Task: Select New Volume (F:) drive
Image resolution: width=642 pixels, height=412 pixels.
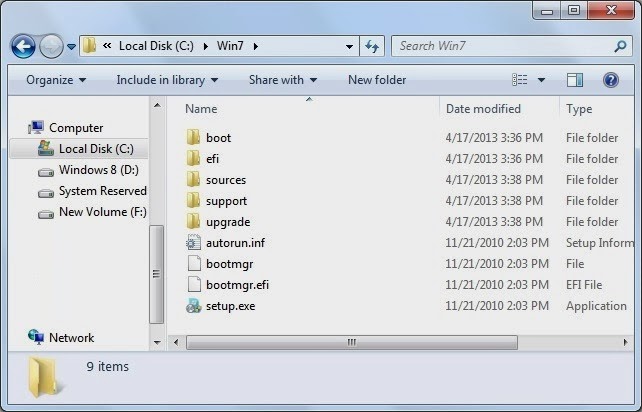Action: (103, 212)
